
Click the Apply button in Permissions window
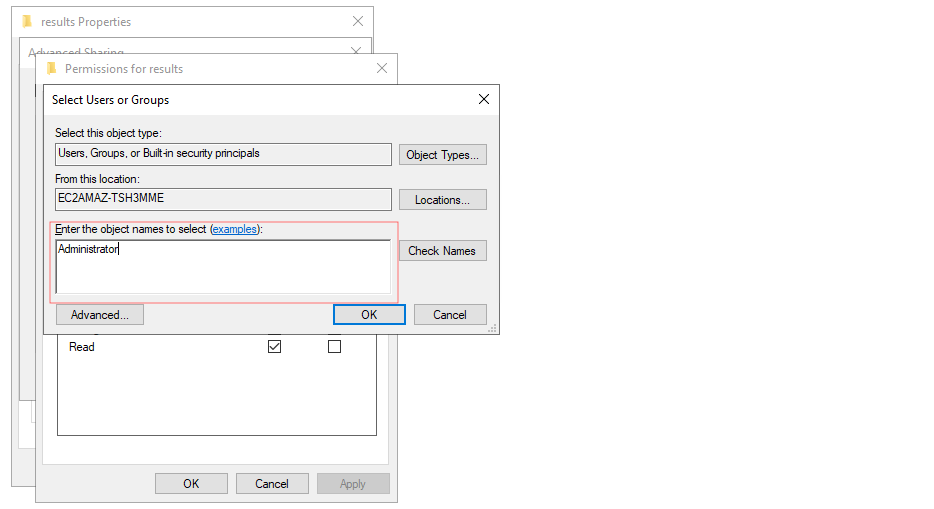[353, 484]
